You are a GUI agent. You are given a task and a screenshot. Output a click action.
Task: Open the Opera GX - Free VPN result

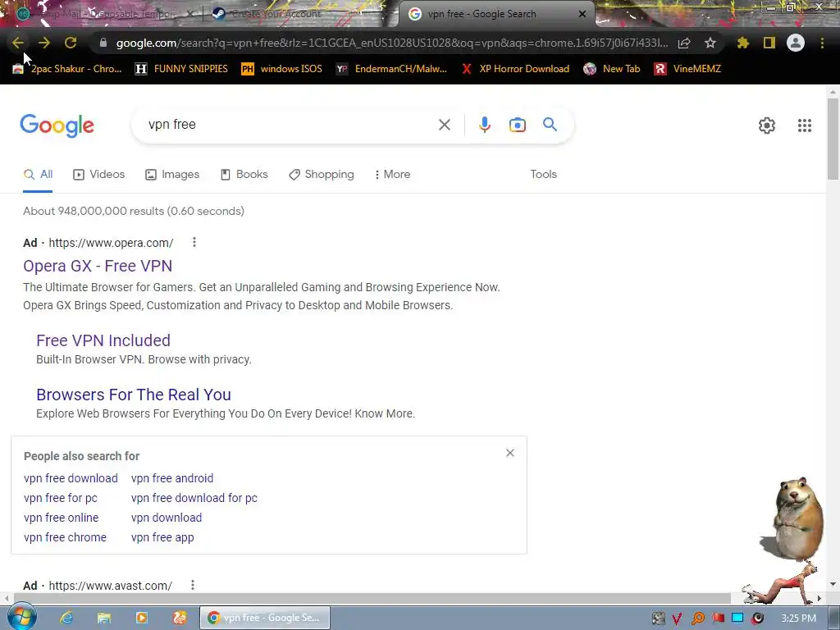tap(98, 267)
